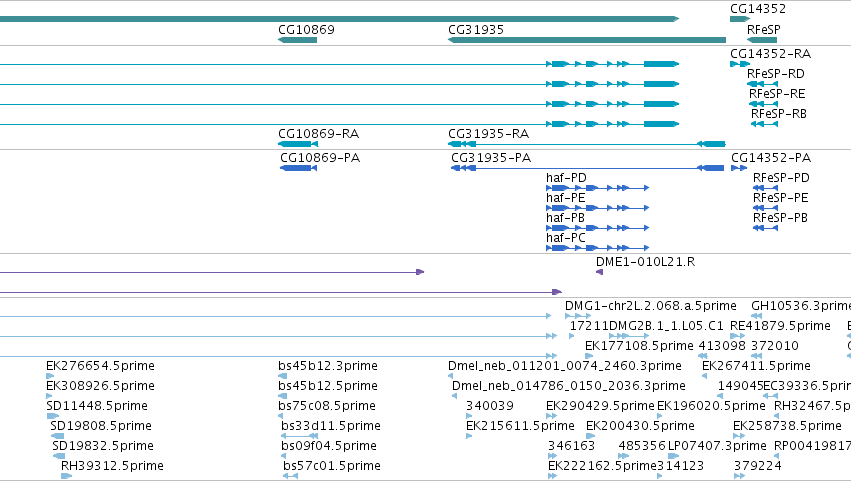
Task: Select the 372010 feature label
Action: tap(774, 346)
